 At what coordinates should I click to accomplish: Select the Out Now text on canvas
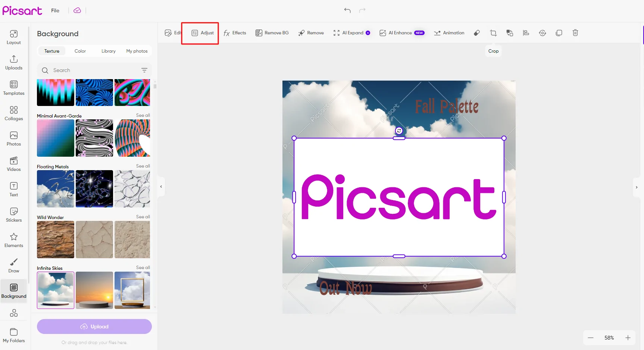coord(346,288)
